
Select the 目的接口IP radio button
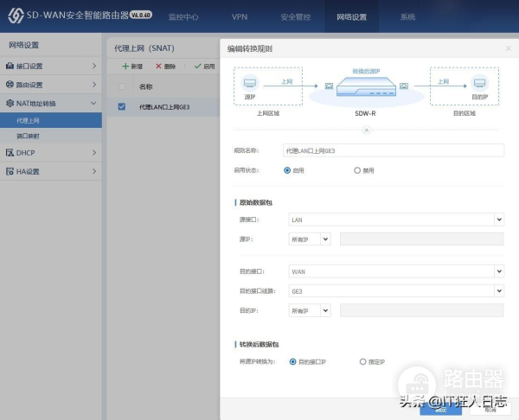pos(292,361)
